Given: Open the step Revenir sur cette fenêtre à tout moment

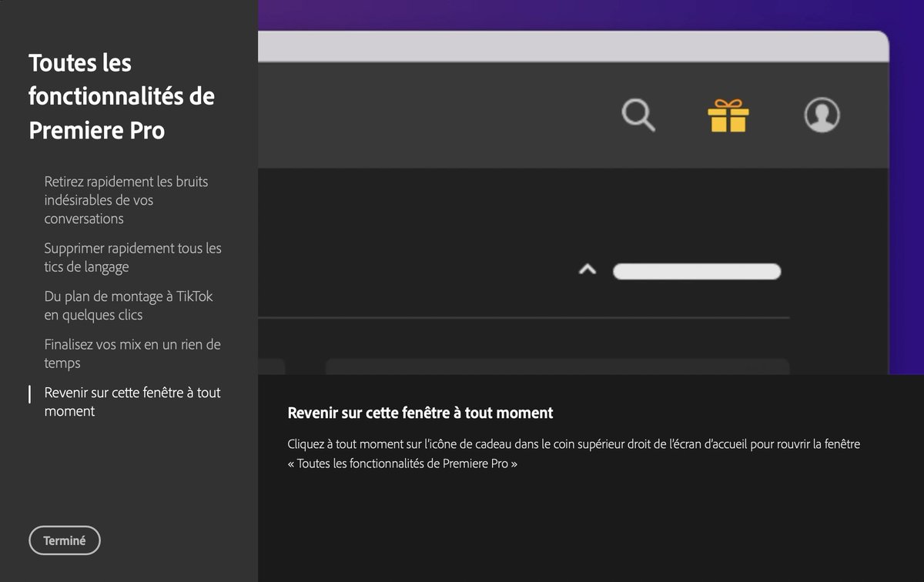Looking at the screenshot, I should click(132, 401).
